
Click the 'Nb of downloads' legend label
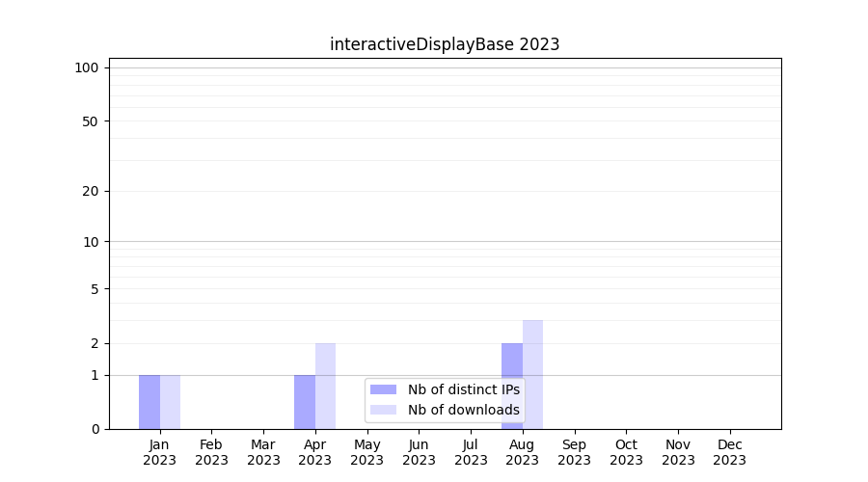[463, 410]
